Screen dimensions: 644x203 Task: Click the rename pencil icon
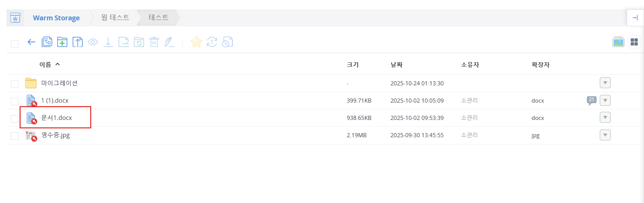click(169, 42)
